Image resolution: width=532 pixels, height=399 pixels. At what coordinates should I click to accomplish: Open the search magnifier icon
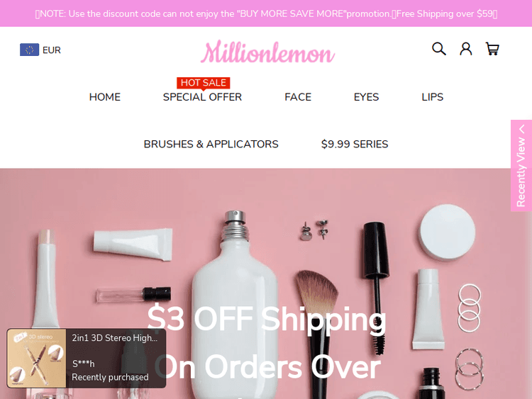[438, 49]
